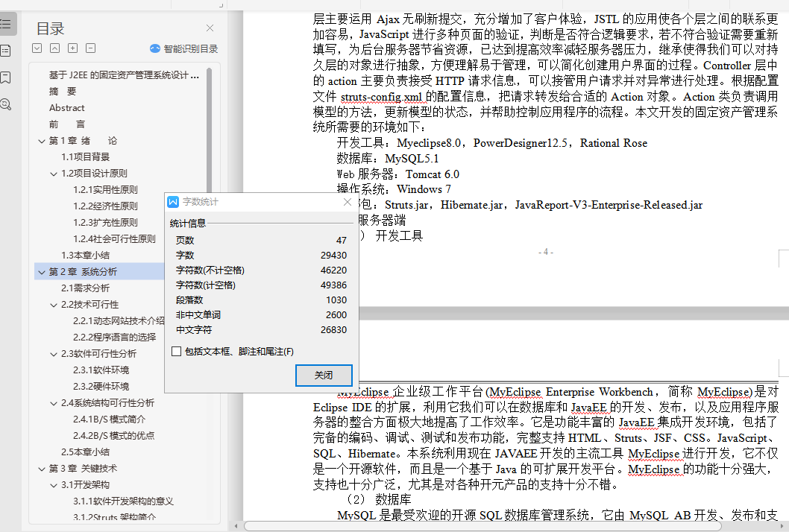
Task: Collapse the 2.2技术可行性 node
Action: click(54, 305)
